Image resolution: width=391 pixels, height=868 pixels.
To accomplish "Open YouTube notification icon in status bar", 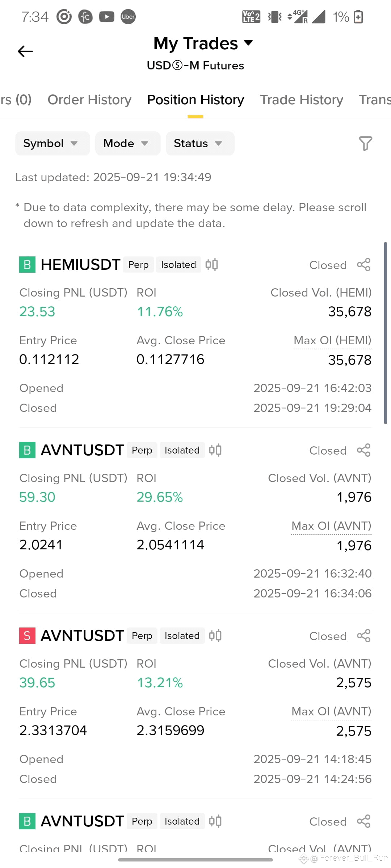I will (107, 17).
